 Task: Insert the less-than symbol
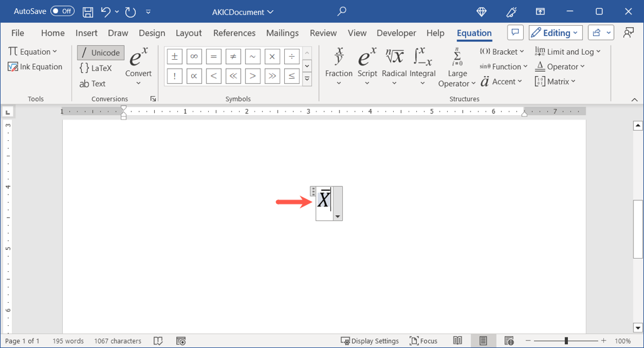pos(214,76)
